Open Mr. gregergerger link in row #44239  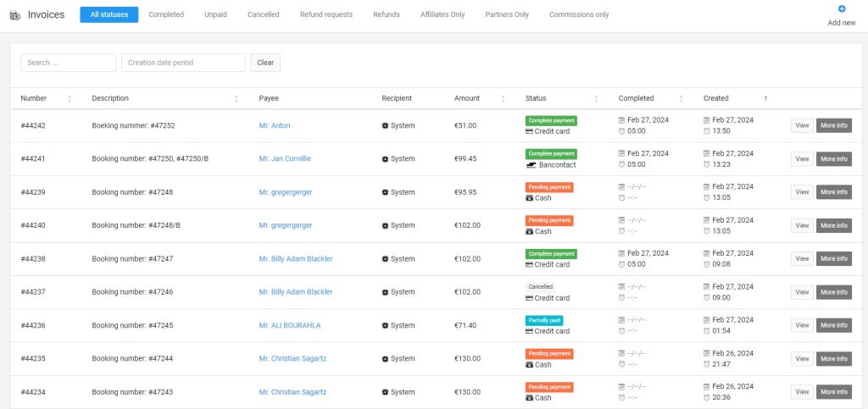(x=286, y=192)
